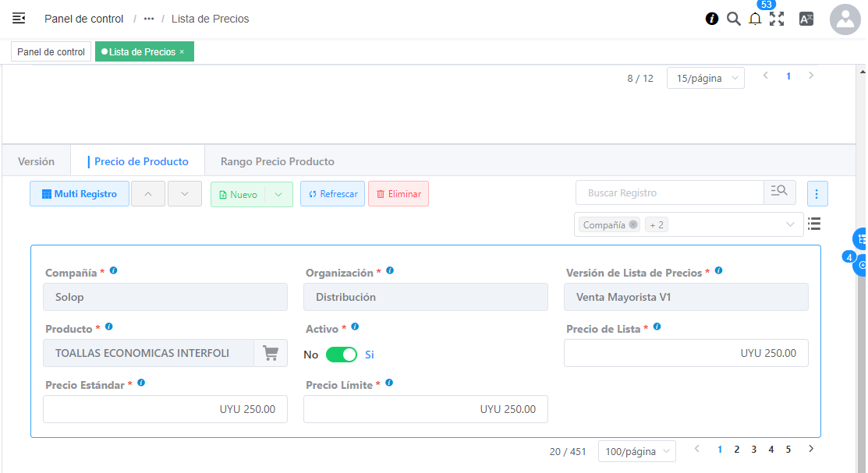Open the search magnifier in the header

coord(733,19)
